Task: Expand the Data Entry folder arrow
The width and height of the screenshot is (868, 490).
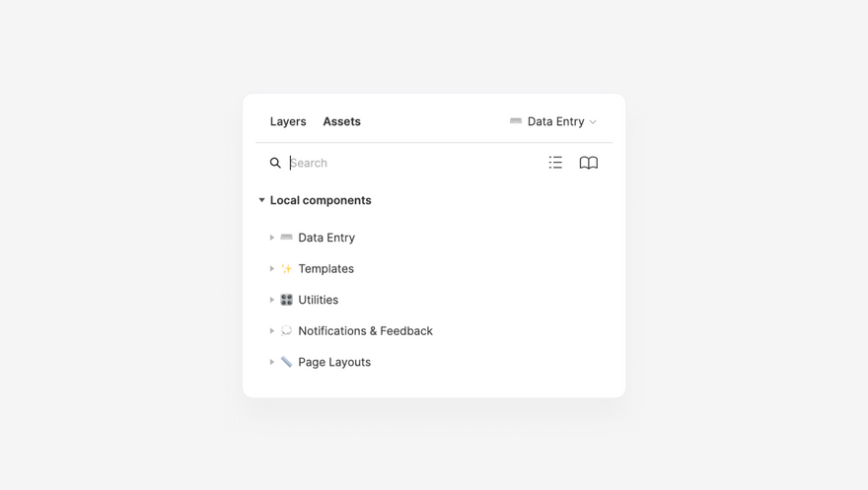Action: pos(272,238)
